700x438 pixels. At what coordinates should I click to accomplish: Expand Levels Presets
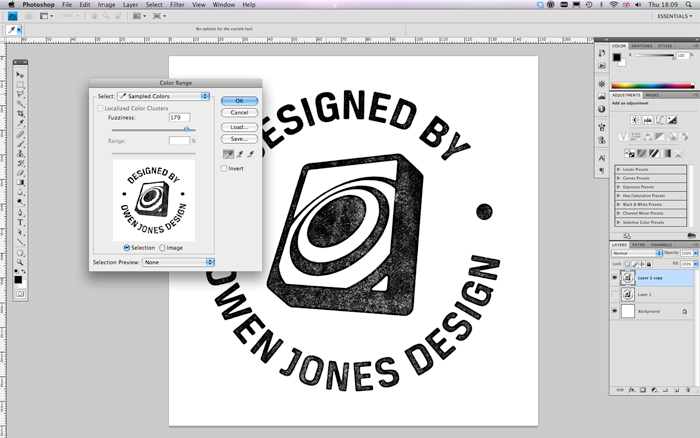[x=619, y=169]
